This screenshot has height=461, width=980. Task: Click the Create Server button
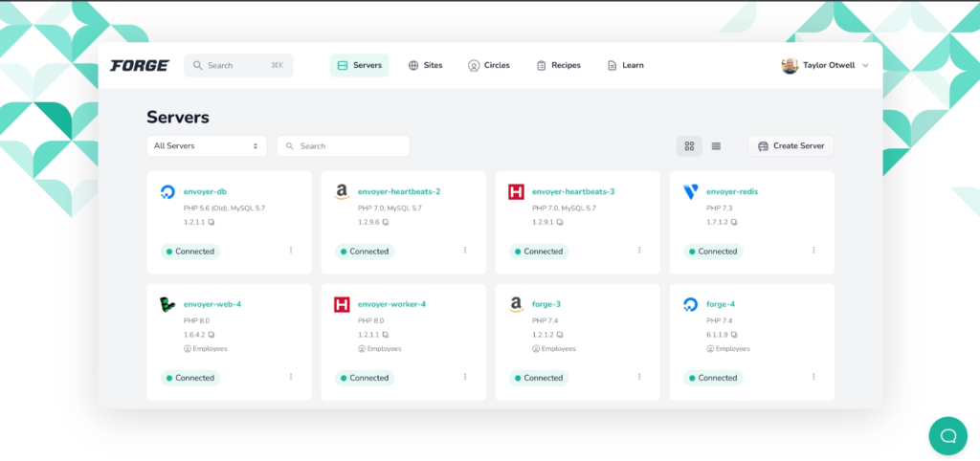point(791,146)
